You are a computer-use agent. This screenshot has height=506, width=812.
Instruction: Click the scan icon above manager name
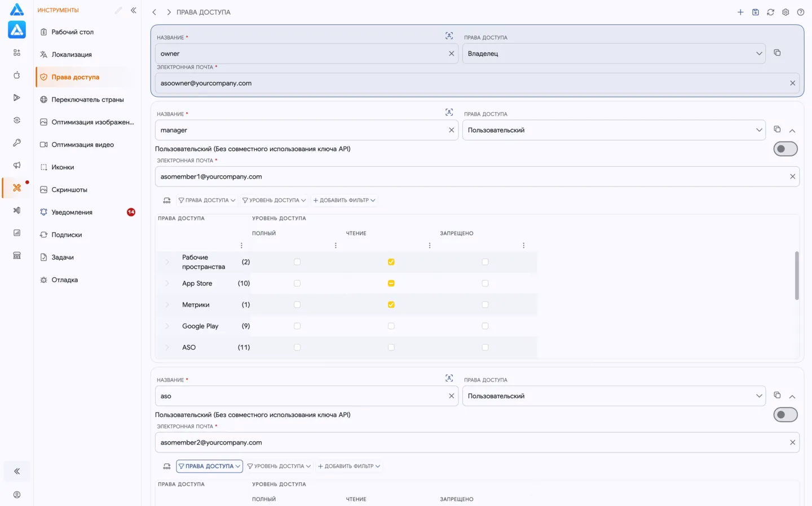[449, 112]
